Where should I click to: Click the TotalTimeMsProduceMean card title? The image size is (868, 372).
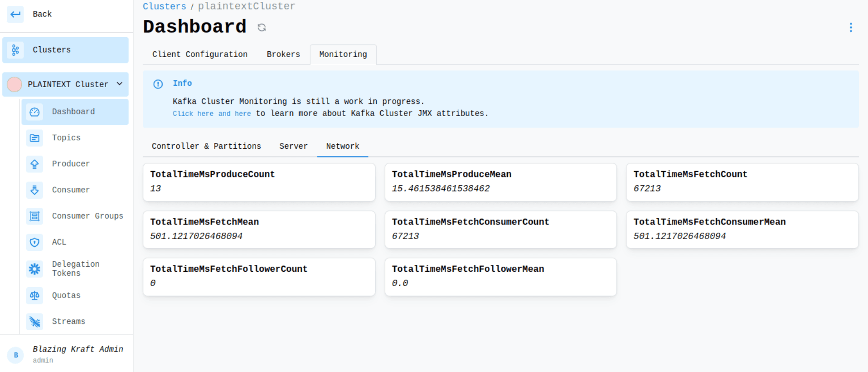tap(451, 174)
